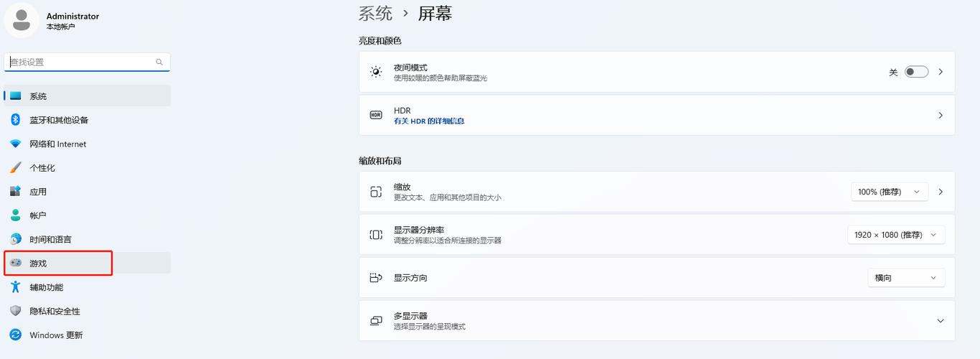Click 系统 in the breadcrumb header

click(x=376, y=14)
